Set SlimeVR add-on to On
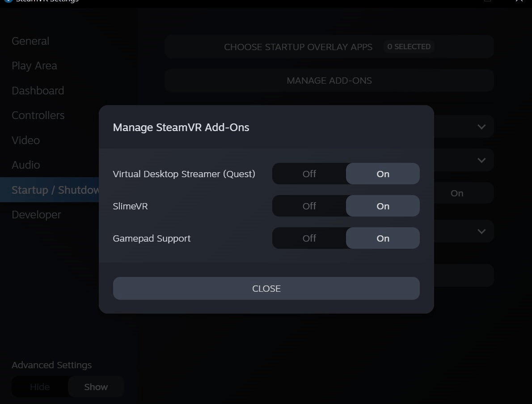The width and height of the screenshot is (532, 404). [x=383, y=206]
